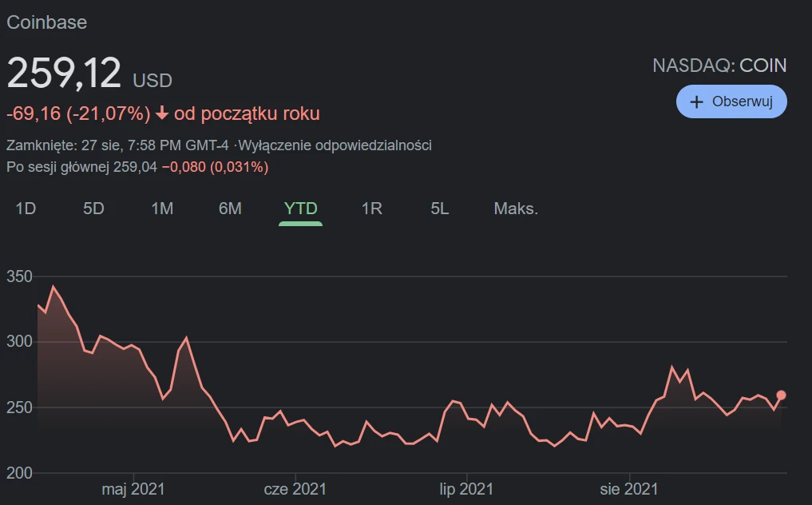This screenshot has height=505, width=812.
Task: Switch to the 5D time range
Action: (x=93, y=209)
